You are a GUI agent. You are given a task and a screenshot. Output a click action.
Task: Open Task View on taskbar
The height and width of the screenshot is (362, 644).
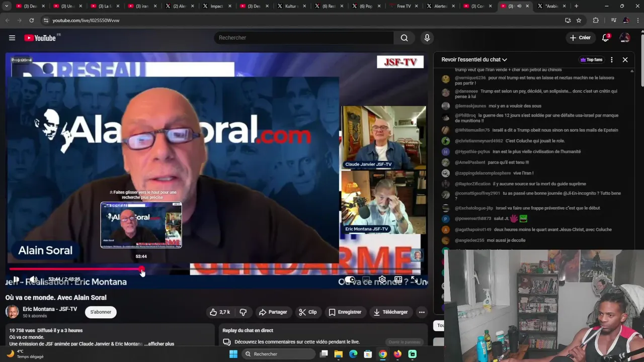(x=324, y=354)
